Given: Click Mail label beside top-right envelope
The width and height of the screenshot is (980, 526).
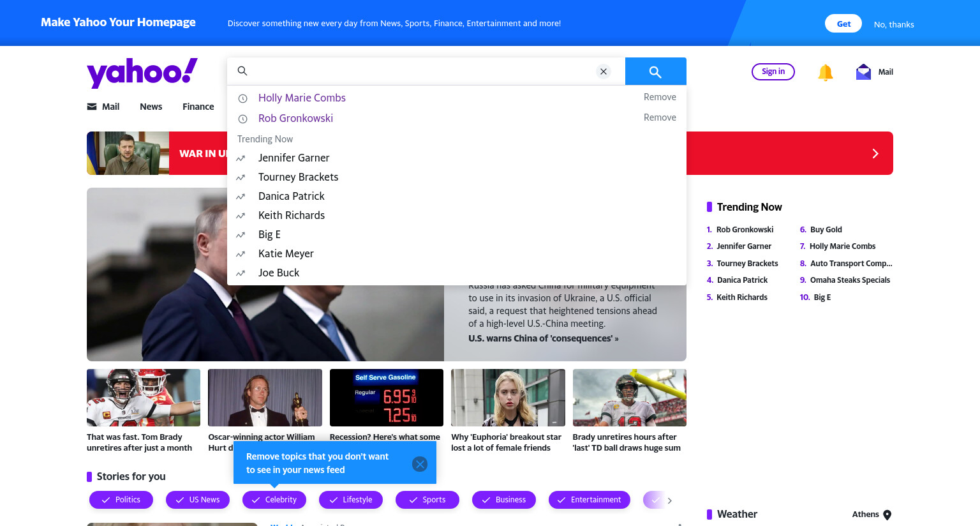Looking at the screenshot, I should pyautogui.click(x=886, y=71).
